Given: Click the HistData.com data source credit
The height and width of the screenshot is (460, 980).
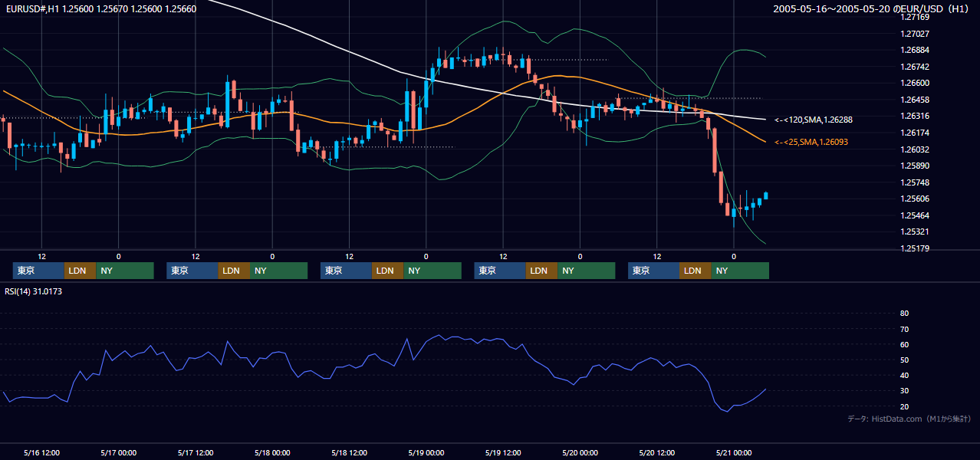Looking at the screenshot, I should point(909,419).
